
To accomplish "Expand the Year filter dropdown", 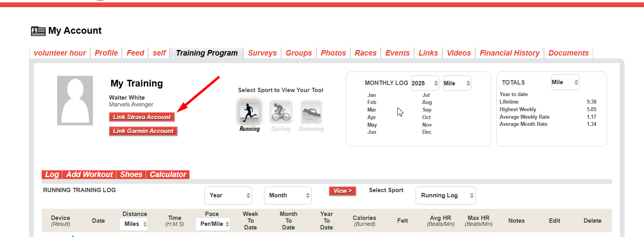I will (x=228, y=195).
